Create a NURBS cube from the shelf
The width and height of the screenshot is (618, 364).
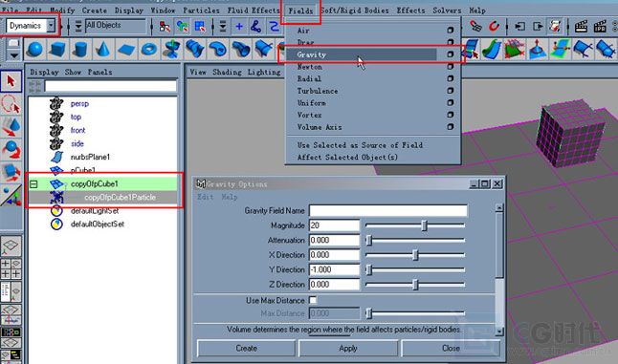[58, 49]
